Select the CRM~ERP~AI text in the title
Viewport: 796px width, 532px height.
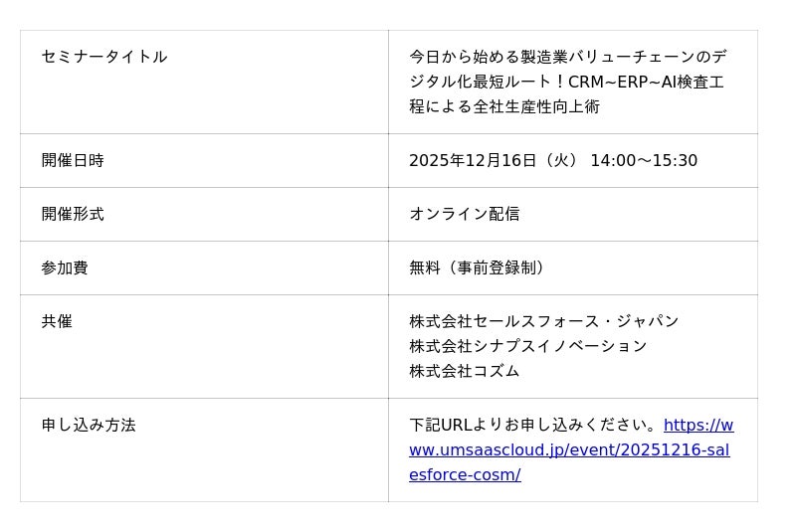tap(614, 83)
